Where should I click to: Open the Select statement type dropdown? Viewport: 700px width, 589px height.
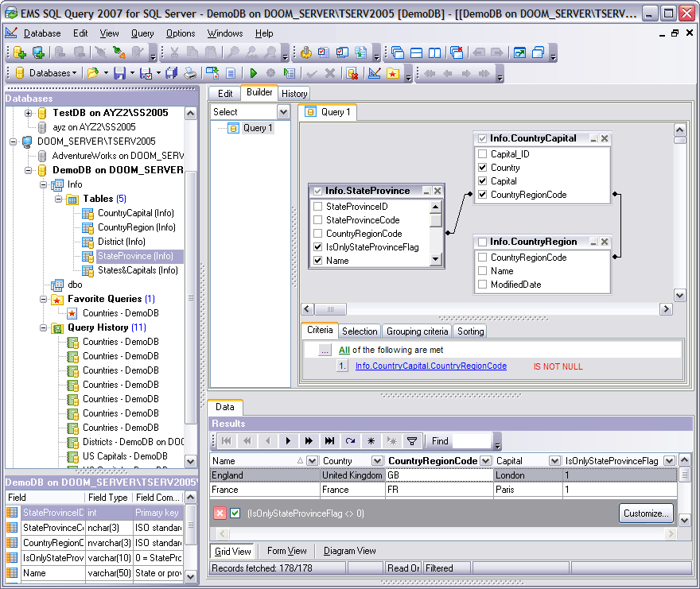pos(282,113)
